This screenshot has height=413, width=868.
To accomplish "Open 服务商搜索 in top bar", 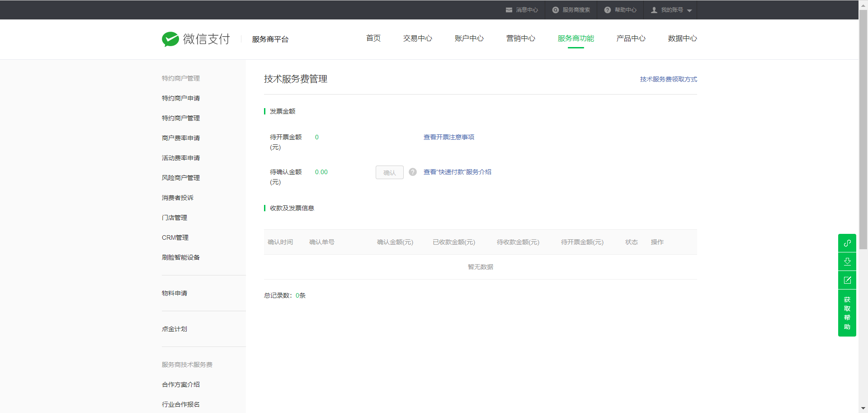I will pos(576,10).
